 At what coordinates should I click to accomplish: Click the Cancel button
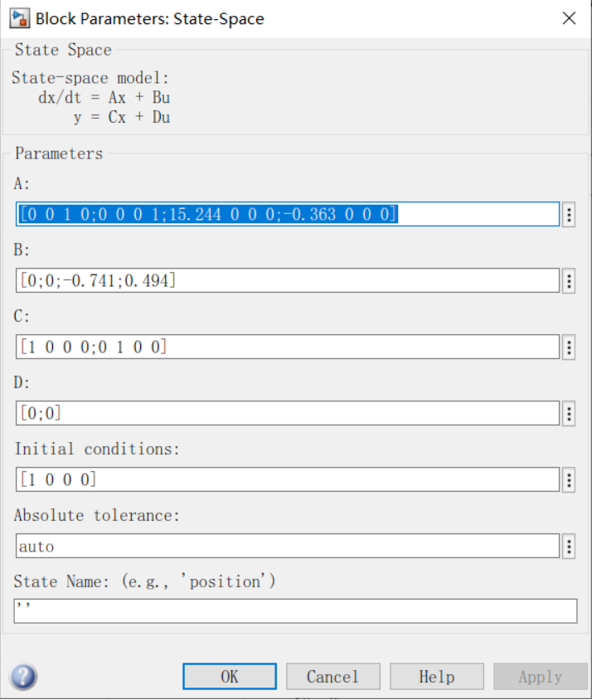(x=333, y=677)
